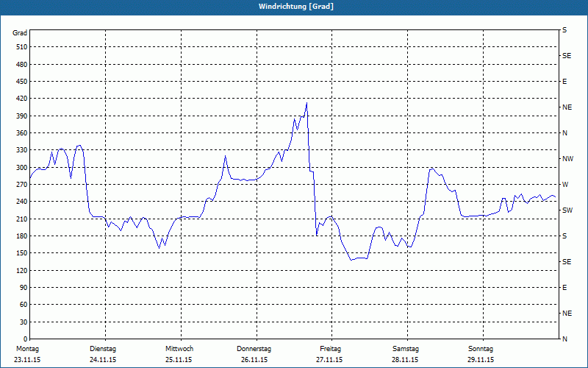Image resolution: width=588 pixels, height=368 pixels.
Task: Click the y-axis value 0
Action: [26, 339]
